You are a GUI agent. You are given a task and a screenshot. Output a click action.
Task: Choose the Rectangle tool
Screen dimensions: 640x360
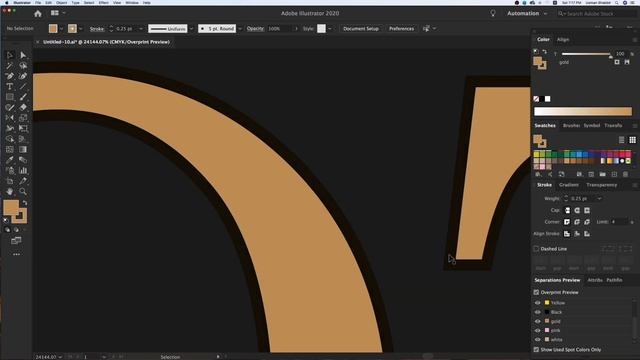click(x=10, y=97)
